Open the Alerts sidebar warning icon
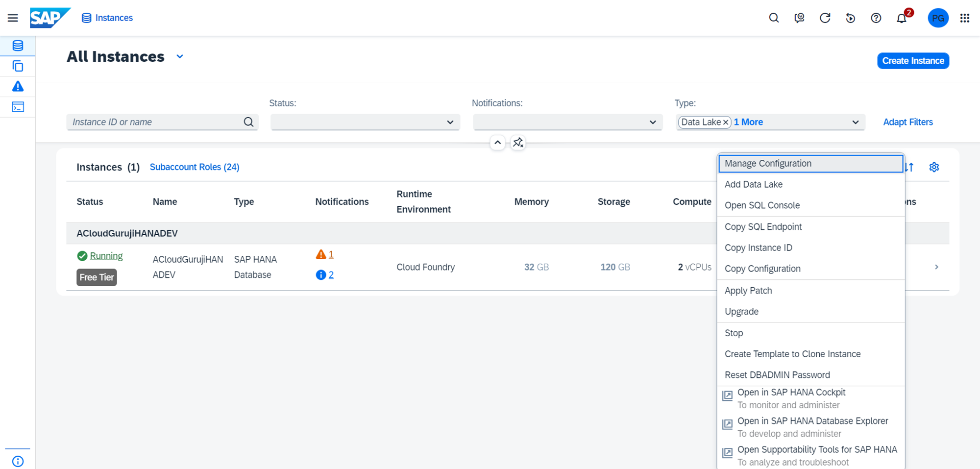Viewport: 980px width, 469px height. [18, 87]
